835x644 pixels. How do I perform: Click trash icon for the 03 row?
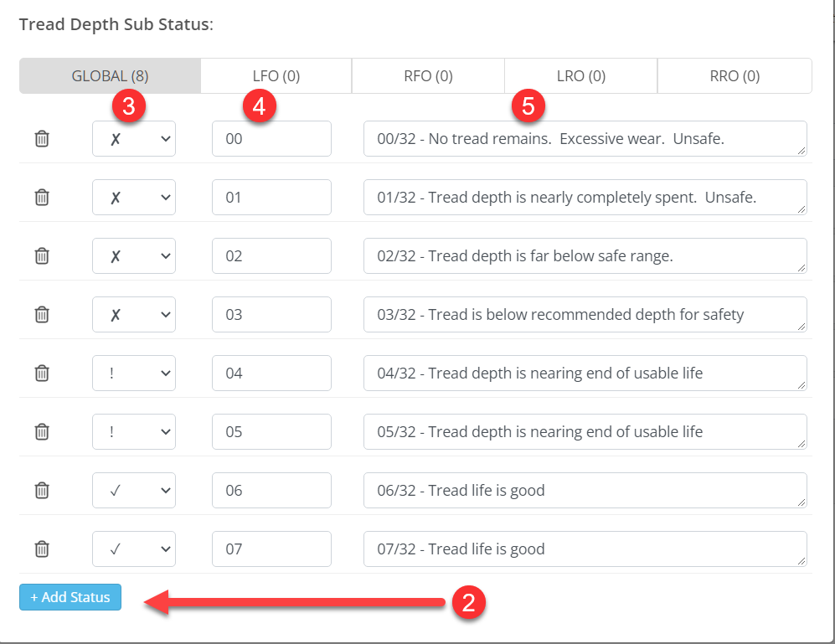point(42,315)
